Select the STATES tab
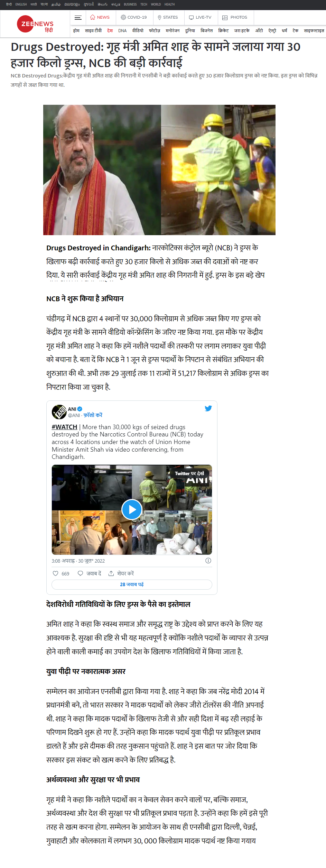The width and height of the screenshot is (326, 868). point(168,17)
